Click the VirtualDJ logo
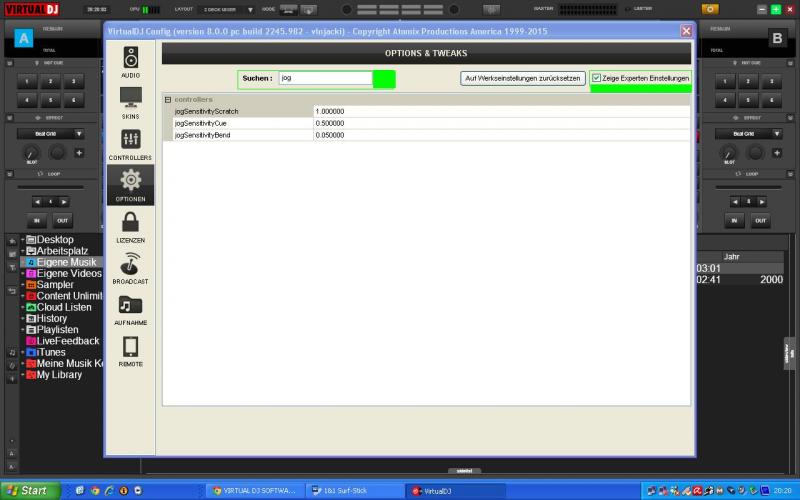 point(32,9)
